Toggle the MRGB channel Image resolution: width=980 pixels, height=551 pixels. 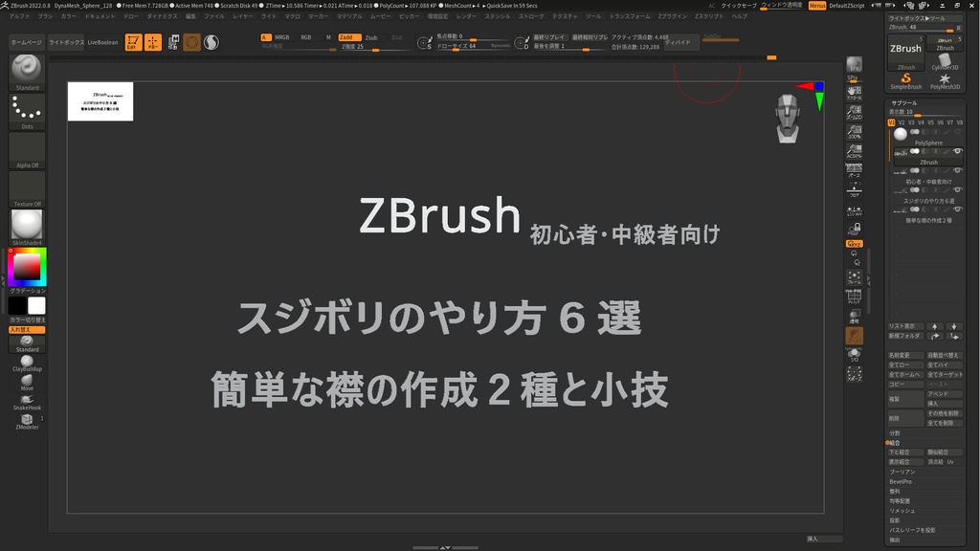[x=282, y=37]
